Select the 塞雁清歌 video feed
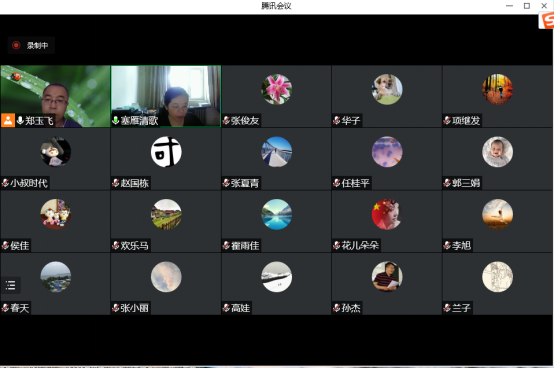Image resolution: width=554 pixels, height=368 pixels. point(166,96)
